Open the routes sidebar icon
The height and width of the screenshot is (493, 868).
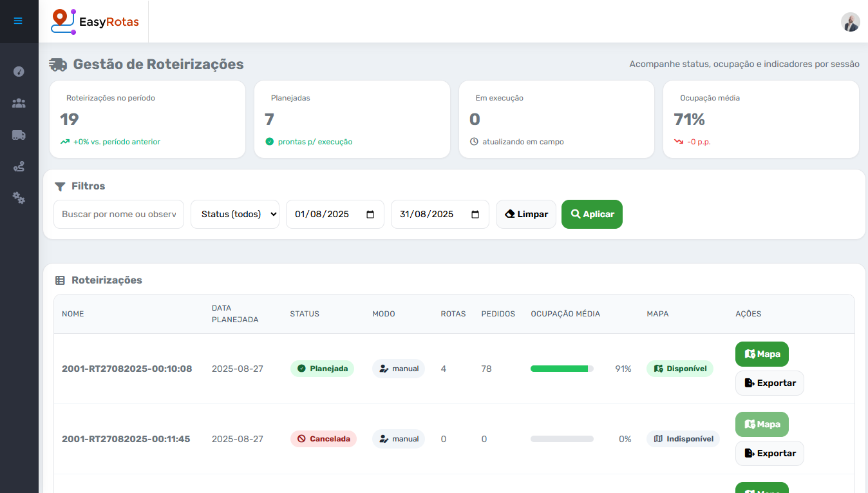[x=19, y=167]
